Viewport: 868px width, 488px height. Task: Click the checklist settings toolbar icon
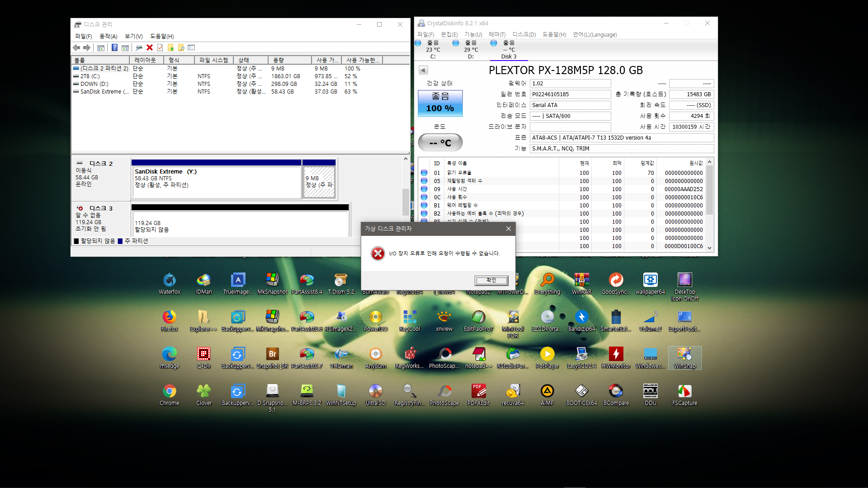(x=191, y=47)
